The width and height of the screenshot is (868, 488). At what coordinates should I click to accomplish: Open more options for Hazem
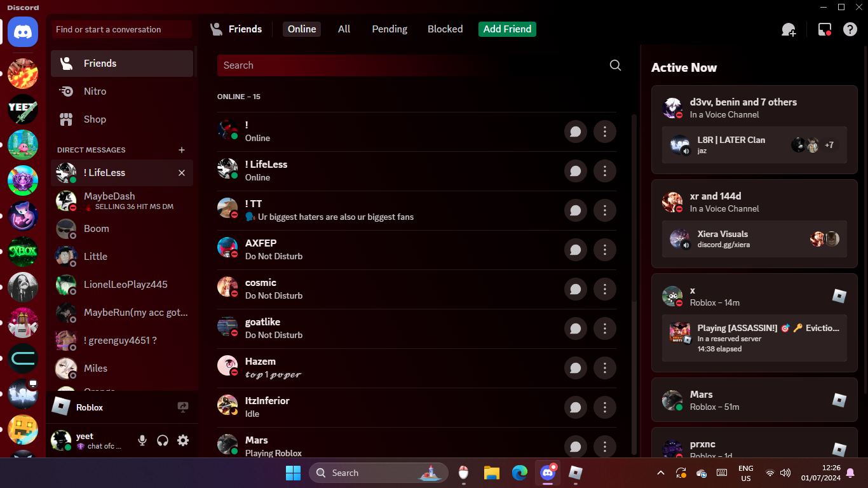pyautogui.click(x=605, y=368)
